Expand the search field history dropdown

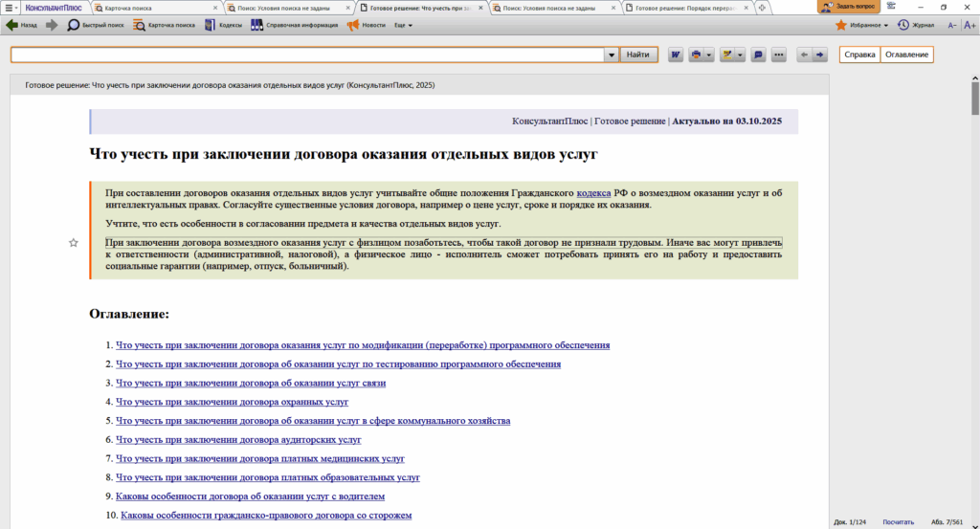[x=611, y=55]
